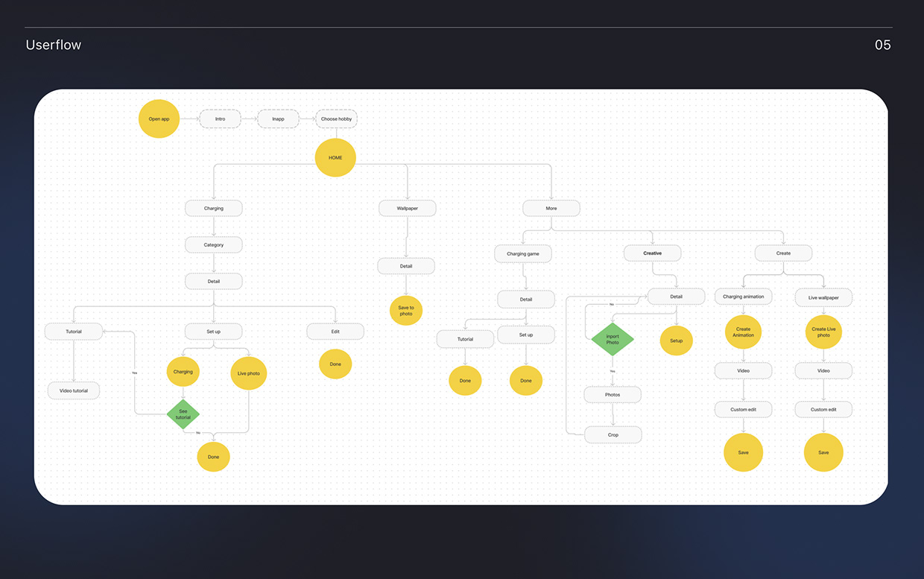Select the Live wallpaper box
This screenshot has height=579, width=924.
[823, 298]
